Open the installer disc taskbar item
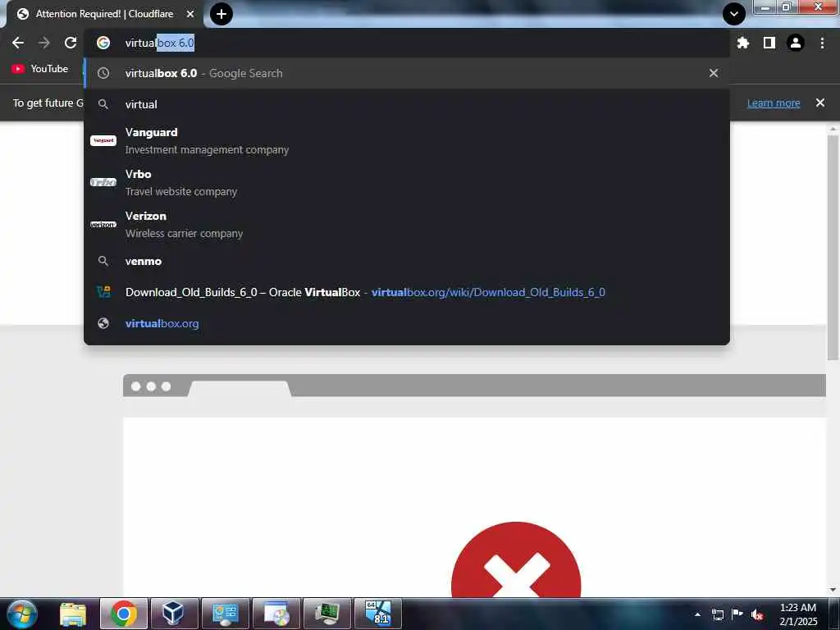 pos(276,614)
